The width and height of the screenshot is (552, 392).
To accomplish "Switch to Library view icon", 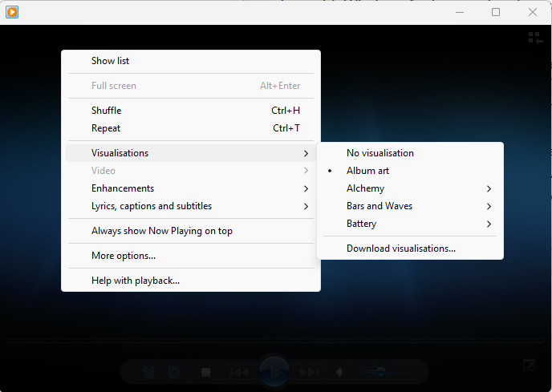I will pyautogui.click(x=535, y=38).
